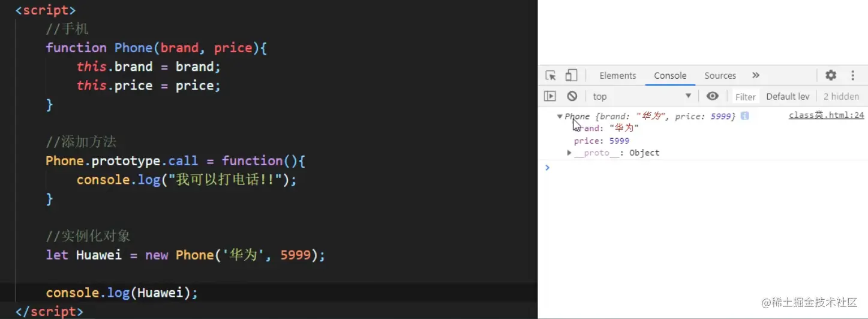Switch to the Elements tab
This screenshot has width=868, height=319.
(618, 76)
